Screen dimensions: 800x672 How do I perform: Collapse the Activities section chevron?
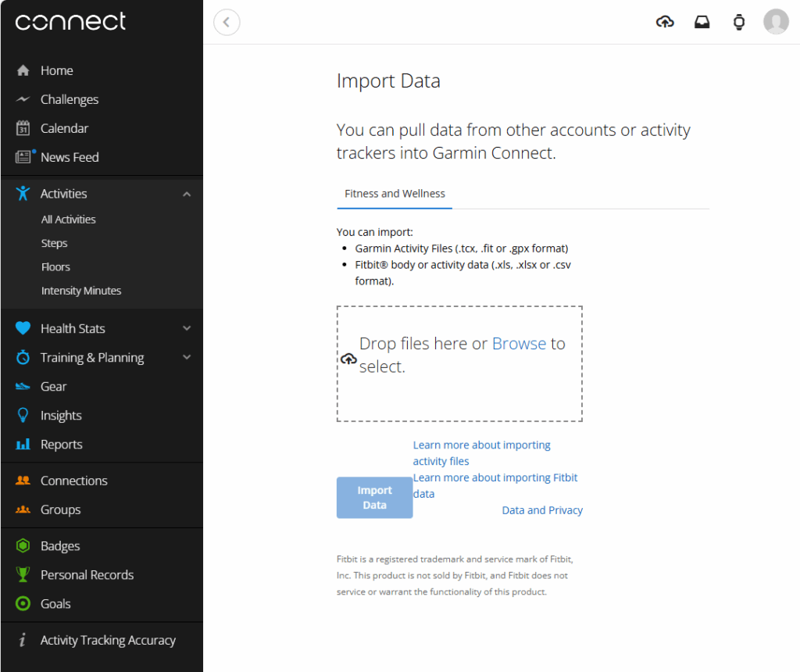click(x=187, y=194)
